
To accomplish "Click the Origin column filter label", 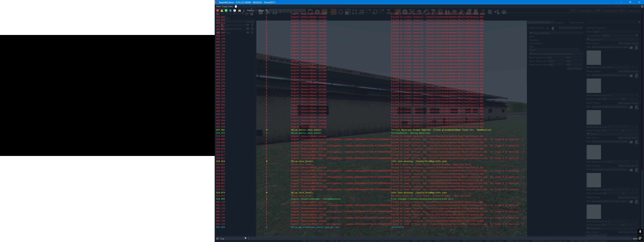I will point(261,11).
